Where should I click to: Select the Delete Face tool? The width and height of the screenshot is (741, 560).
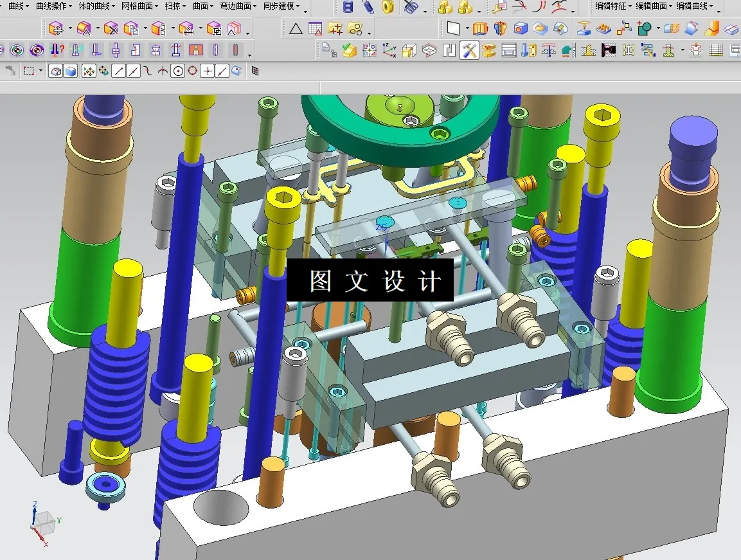click(x=111, y=30)
